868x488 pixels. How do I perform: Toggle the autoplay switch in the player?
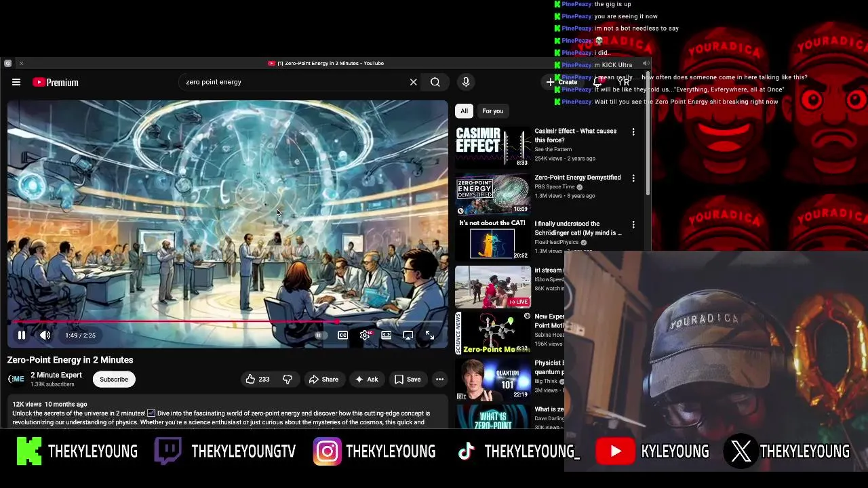click(x=321, y=335)
